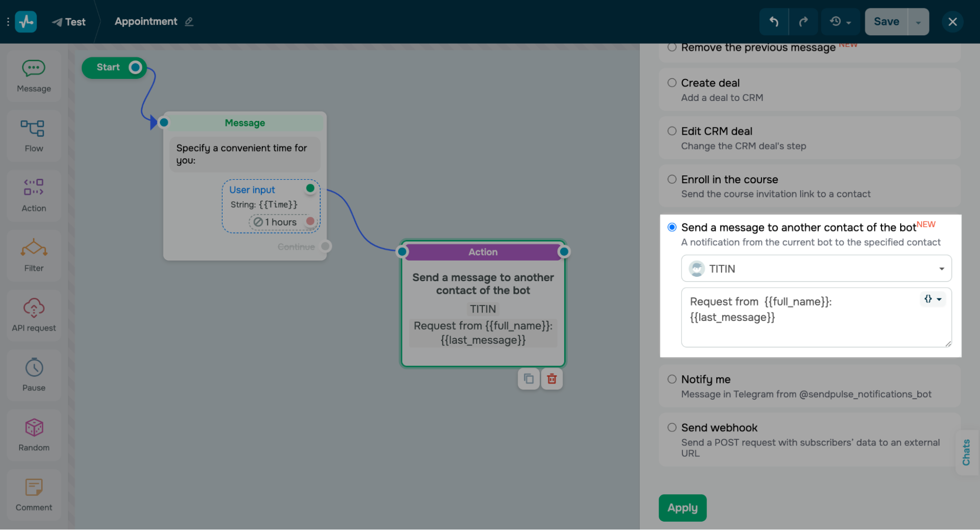
Task: Open the dropdown arrow beside Save
Action: pos(918,22)
